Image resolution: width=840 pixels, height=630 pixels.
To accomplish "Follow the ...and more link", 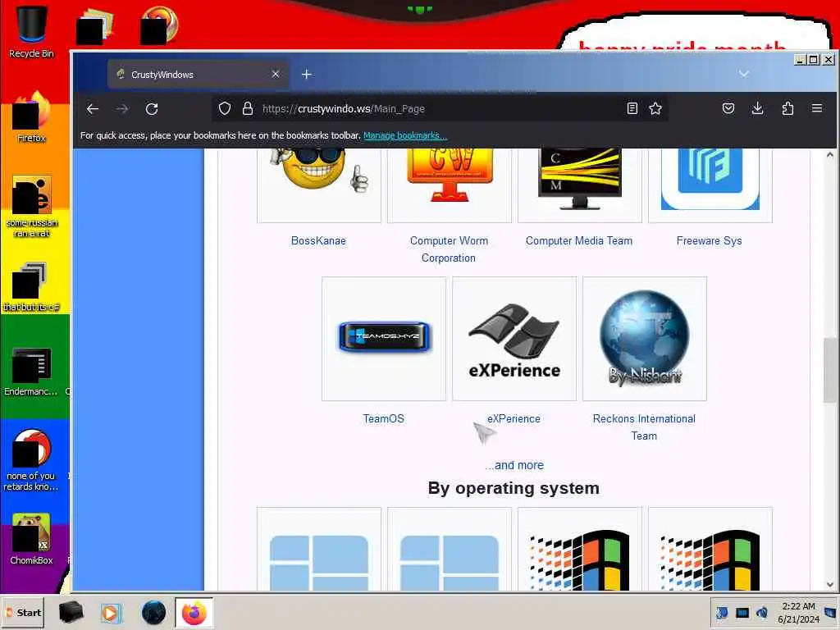I will pyautogui.click(x=514, y=465).
